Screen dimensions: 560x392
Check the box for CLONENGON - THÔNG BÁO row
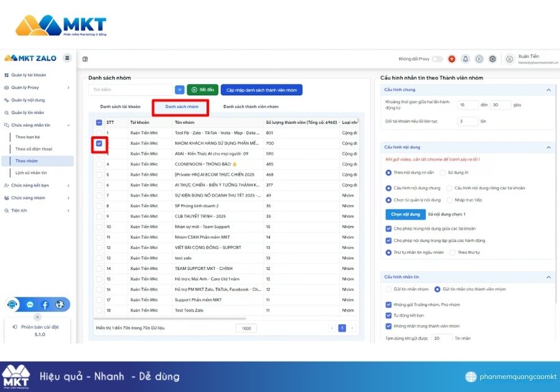point(99,164)
